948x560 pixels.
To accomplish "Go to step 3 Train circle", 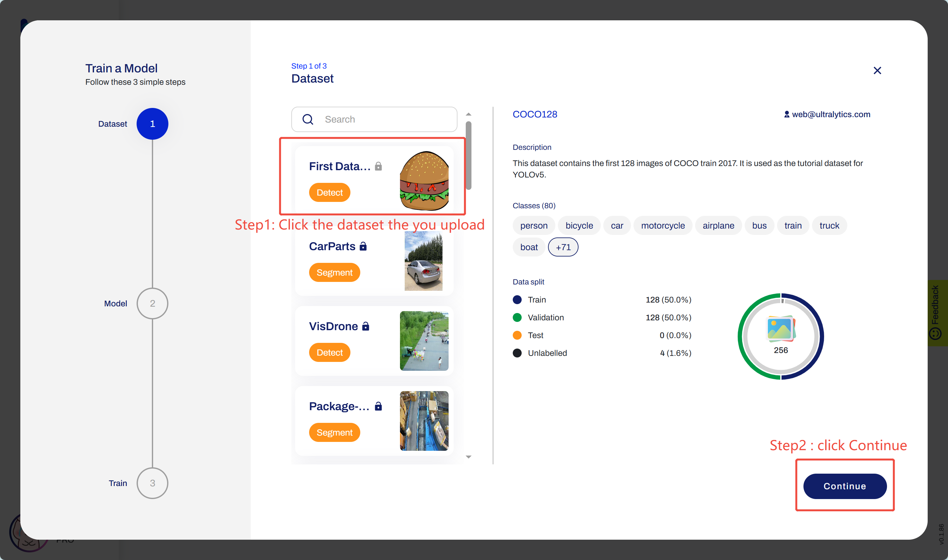I will 152,483.
